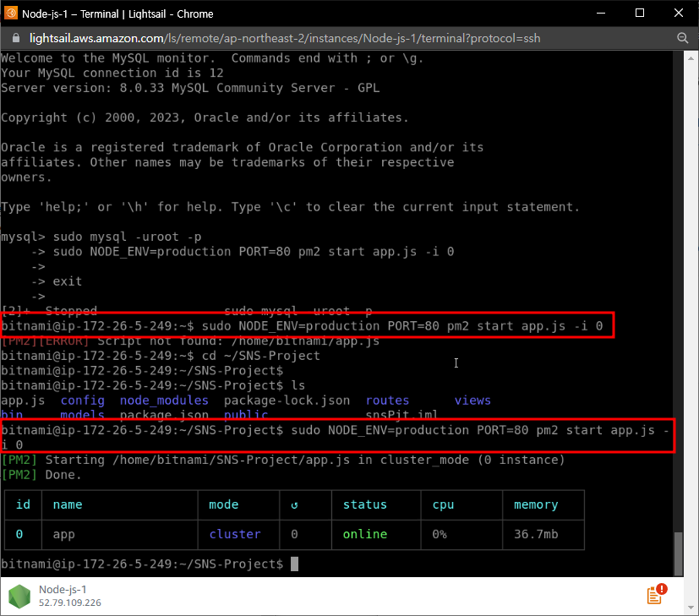Maximize the Chrome terminal window

[639, 13]
